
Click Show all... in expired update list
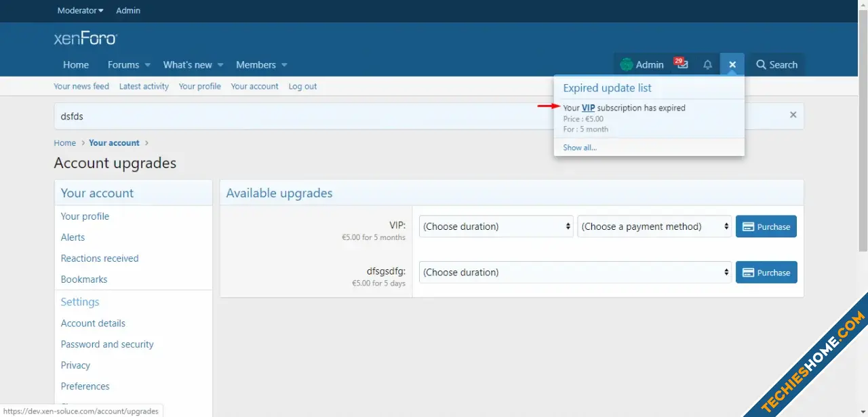tap(580, 147)
